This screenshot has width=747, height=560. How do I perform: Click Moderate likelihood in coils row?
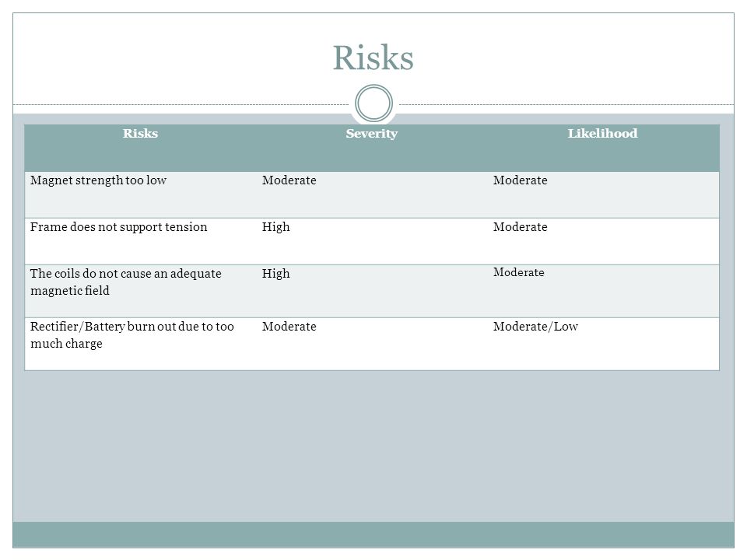tap(518, 272)
